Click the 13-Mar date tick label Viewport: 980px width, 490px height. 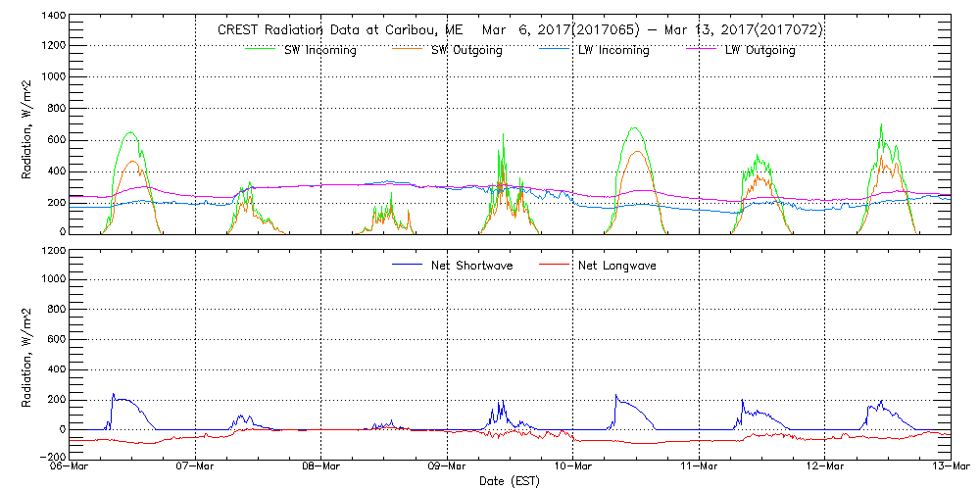[949, 466]
